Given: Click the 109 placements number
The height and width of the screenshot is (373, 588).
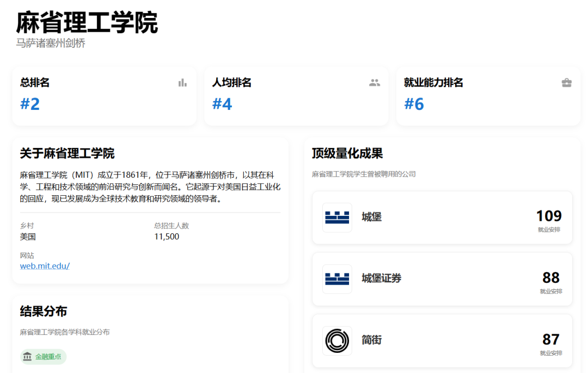Looking at the screenshot, I should tap(549, 216).
